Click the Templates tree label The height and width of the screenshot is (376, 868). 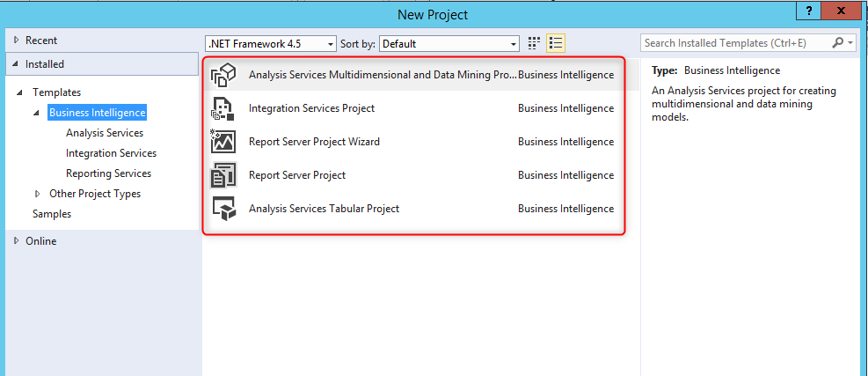click(x=56, y=92)
